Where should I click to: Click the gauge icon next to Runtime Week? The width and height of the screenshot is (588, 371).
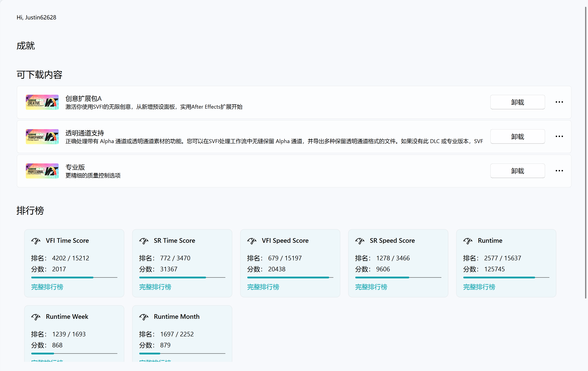(36, 317)
